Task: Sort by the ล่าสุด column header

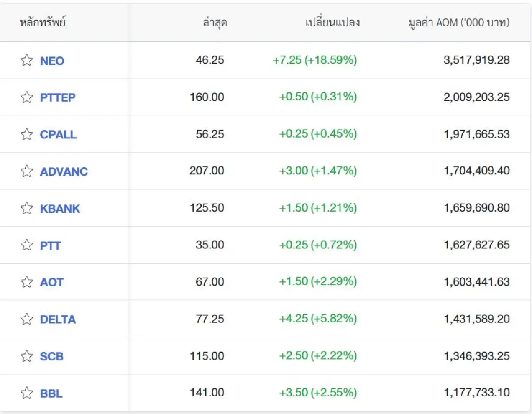Action: tap(214, 23)
